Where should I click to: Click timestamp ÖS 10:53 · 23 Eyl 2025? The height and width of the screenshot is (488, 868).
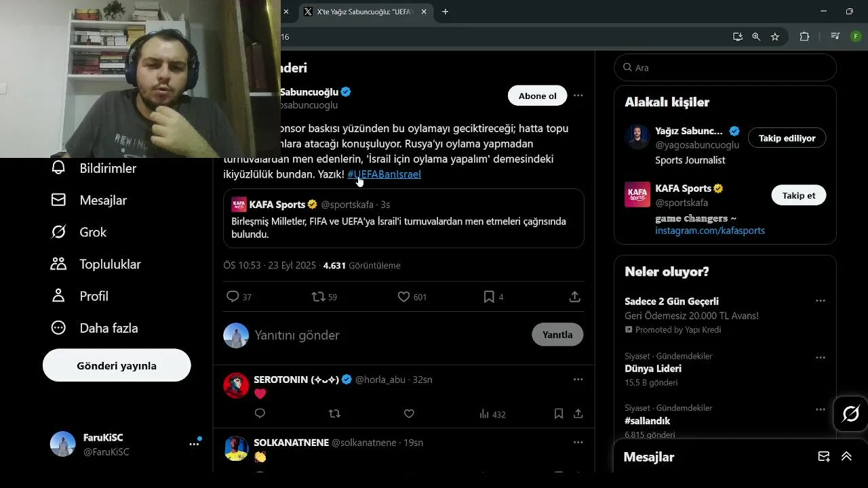(x=270, y=266)
